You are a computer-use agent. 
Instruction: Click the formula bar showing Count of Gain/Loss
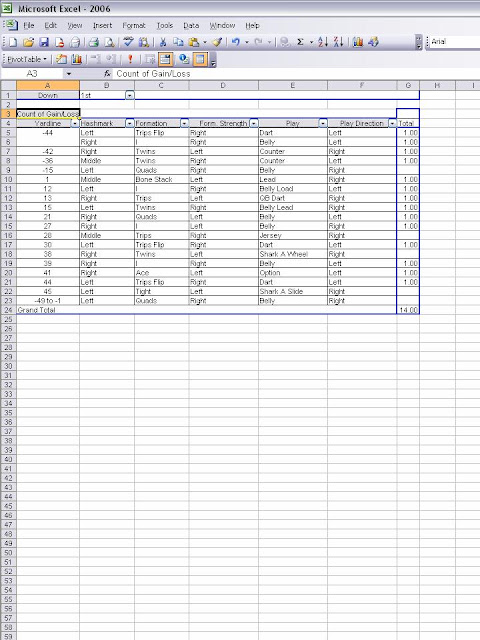tap(296, 74)
